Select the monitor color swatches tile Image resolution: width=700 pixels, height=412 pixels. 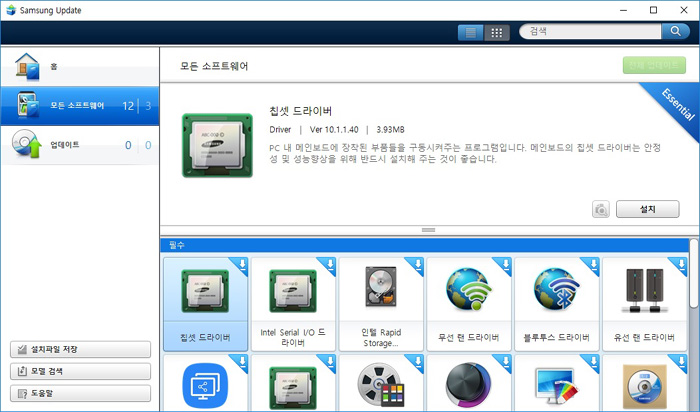557,383
